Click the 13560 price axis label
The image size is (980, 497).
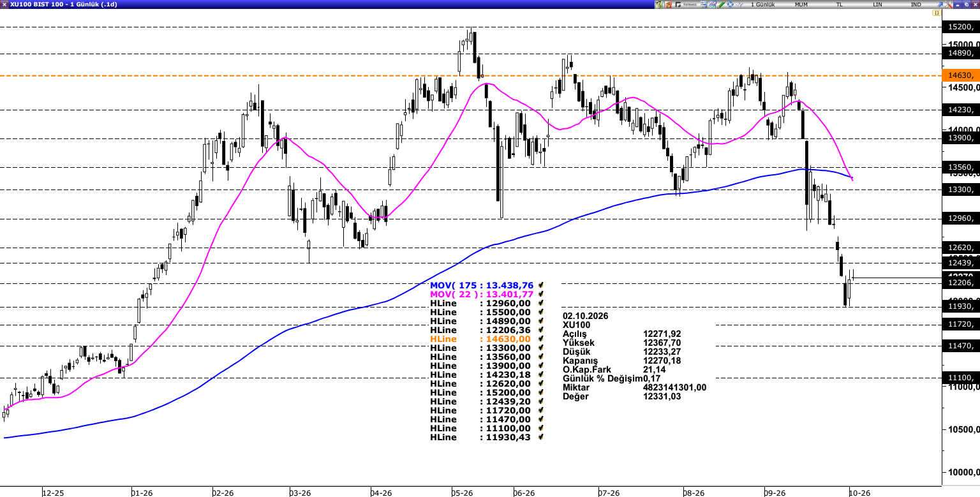[960, 168]
